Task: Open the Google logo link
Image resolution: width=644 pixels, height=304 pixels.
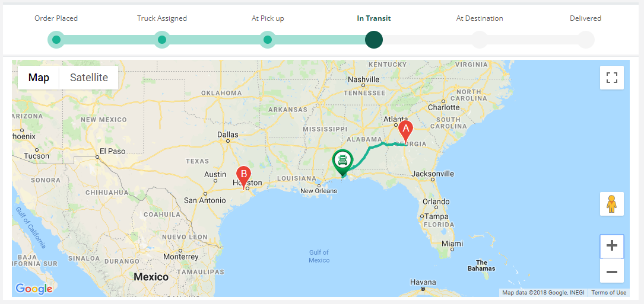Action: pos(34,289)
